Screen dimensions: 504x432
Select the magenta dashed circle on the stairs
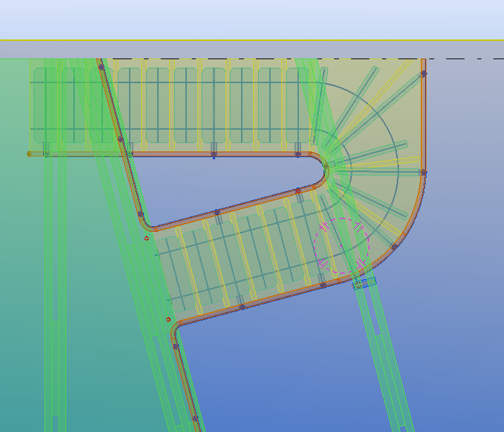(x=340, y=245)
